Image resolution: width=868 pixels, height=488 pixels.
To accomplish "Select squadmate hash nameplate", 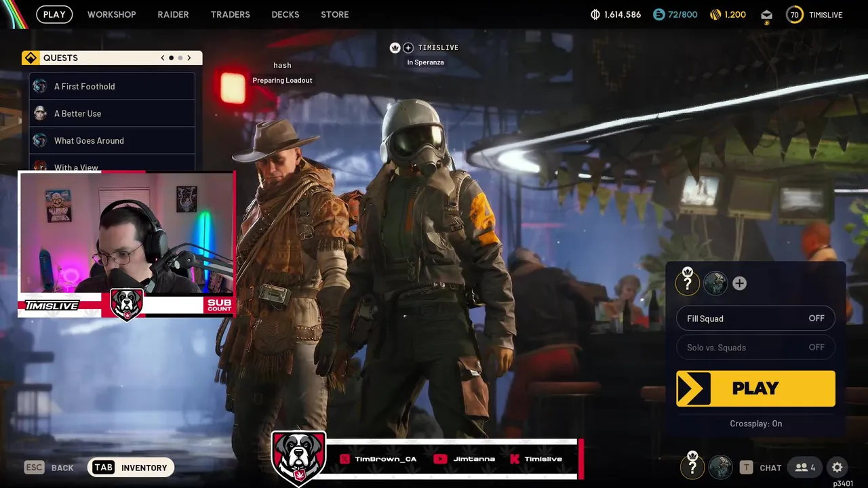I will (282, 65).
